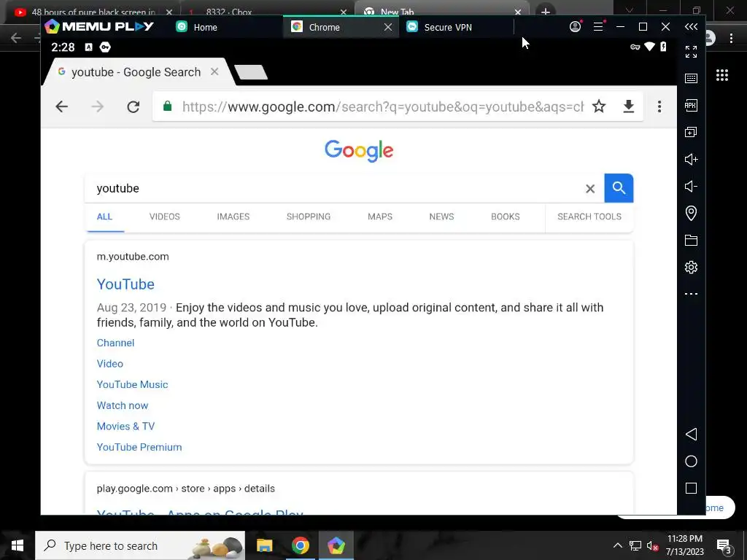Click the play.google.com store apps details breadcrumb

pos(186,489)
